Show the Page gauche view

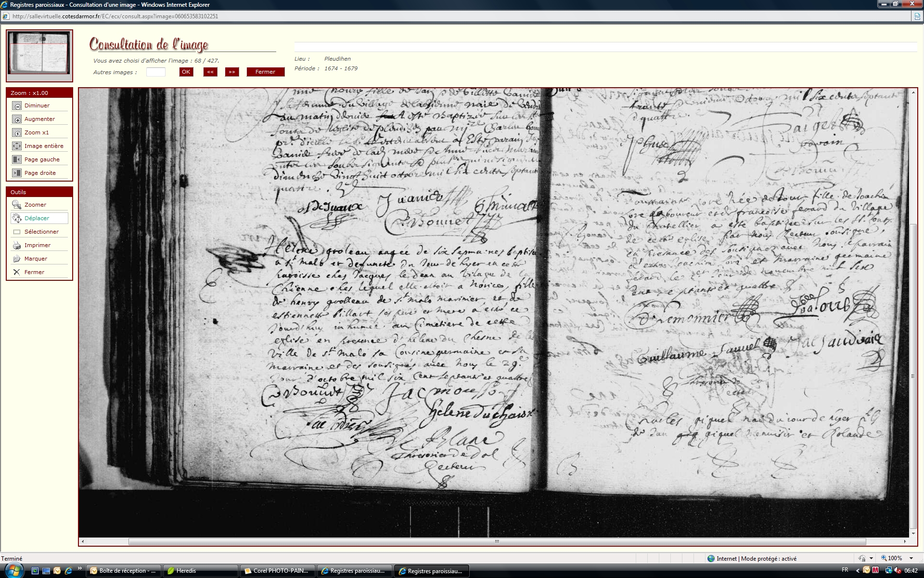pyautogui.click(x=17, y=160)
